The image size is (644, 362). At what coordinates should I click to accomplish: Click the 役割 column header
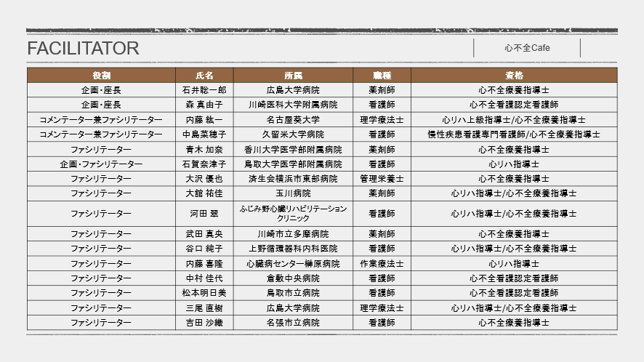coord(101,76)
